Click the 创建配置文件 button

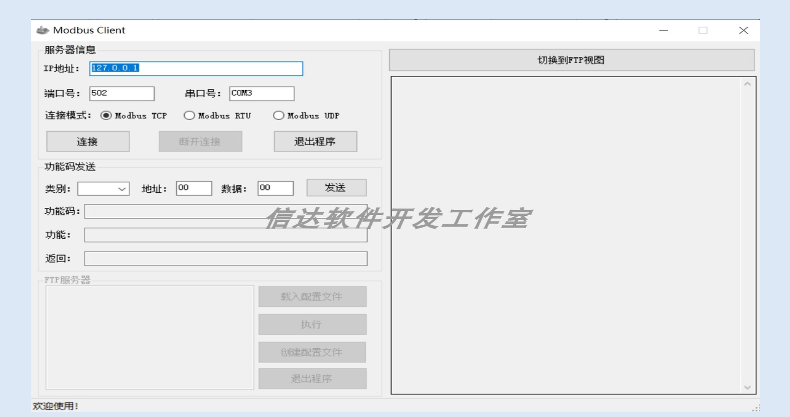(312, 352)
